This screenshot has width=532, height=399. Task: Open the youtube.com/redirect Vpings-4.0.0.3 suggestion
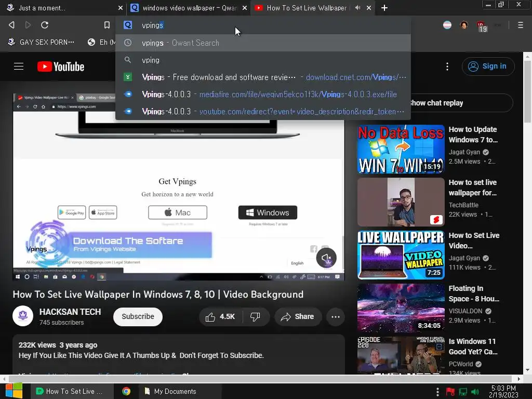263,111
